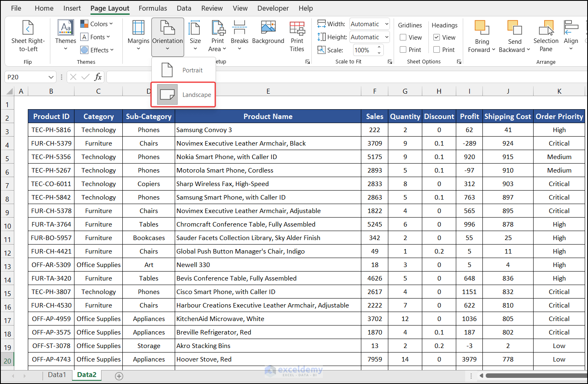Enable the Gridlines View checkbox
This screenshot has width=588, height=384.
pyautogui.click(x=403, y=38)
